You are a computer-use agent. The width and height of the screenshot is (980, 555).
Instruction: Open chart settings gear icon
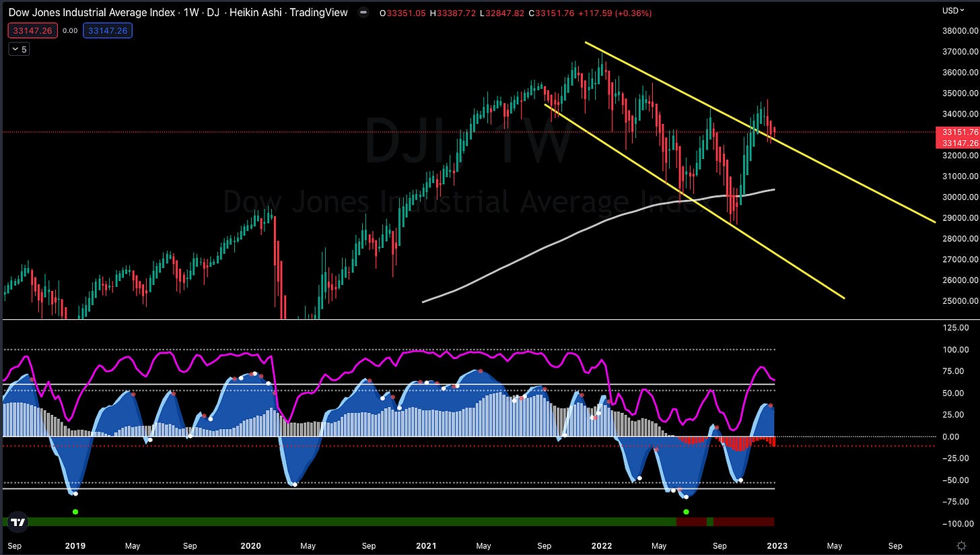(963, 545)
